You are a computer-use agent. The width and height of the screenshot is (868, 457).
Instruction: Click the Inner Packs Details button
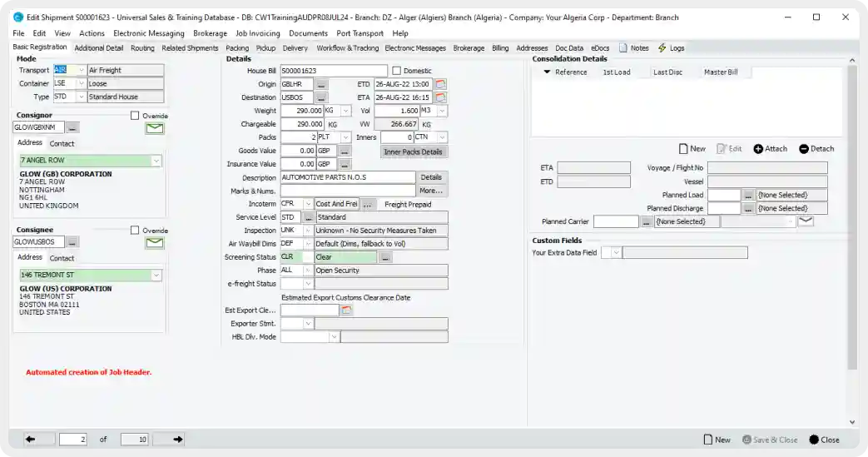(x=413, y=152)
